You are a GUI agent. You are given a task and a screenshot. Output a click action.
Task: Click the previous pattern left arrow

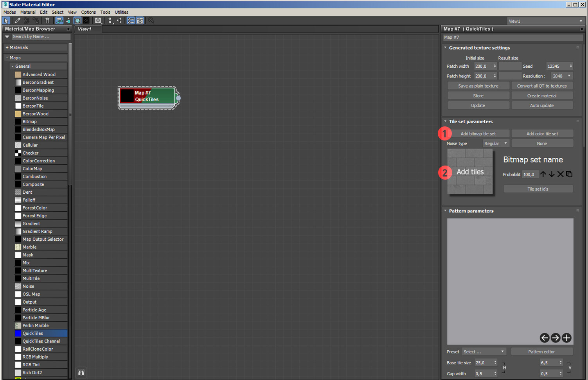click(x=544, y=338)
